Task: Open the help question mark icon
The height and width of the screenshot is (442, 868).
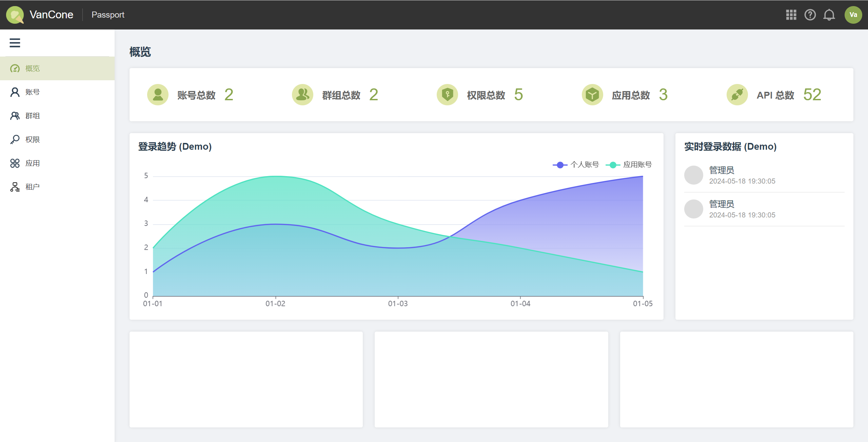Action: click(810, 15)
